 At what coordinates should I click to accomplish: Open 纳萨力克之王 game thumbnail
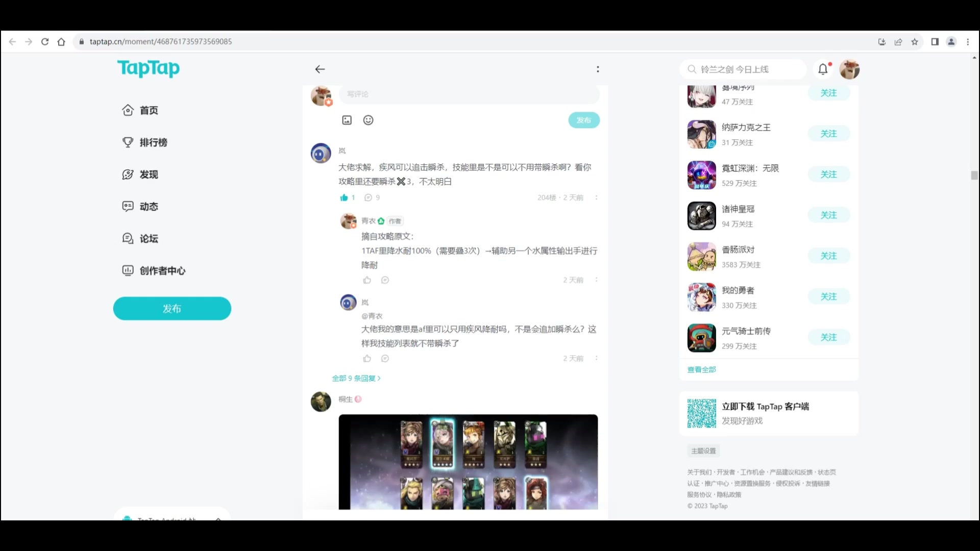pyautogui.click(x=701, y=134)
